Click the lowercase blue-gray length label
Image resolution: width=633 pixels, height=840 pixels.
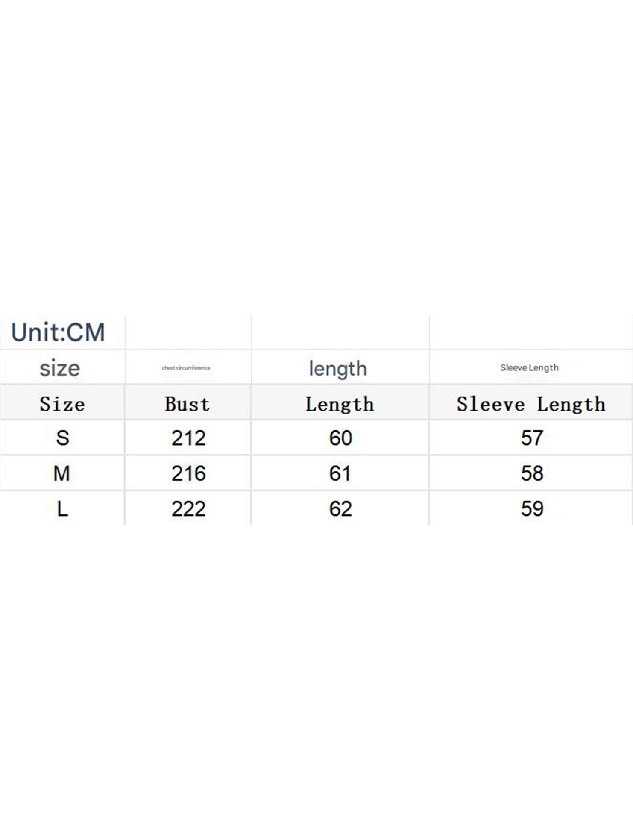pyautogui.click(x=338, y=369)
